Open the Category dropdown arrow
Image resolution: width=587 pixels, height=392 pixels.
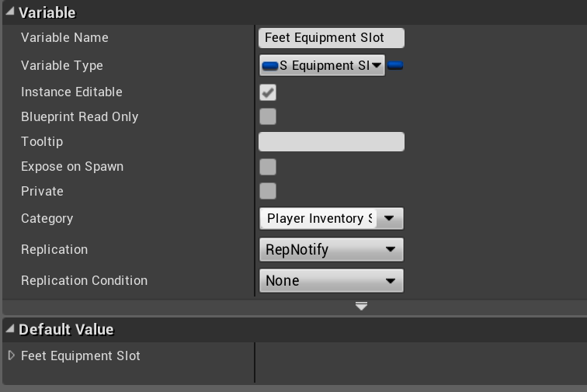click(389, 219)
